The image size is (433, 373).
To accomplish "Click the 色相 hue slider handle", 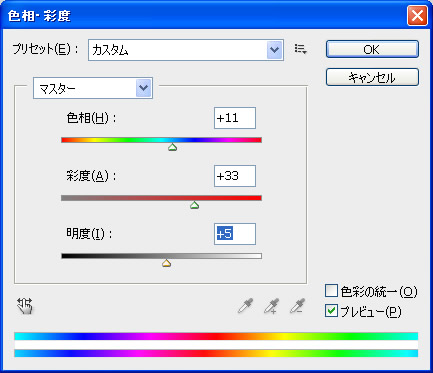I will (172, 147).
